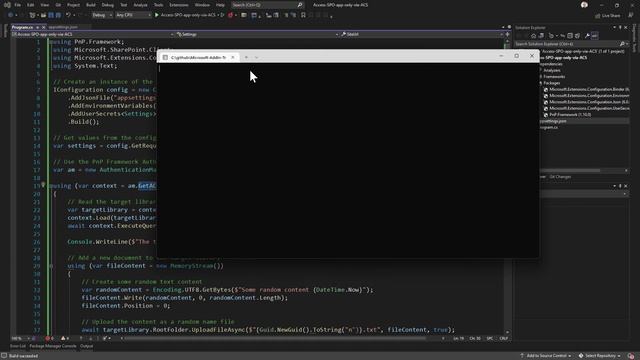Pin the Program.cs tab
The height and width of the screenshot is (360, 640).
pos(38,27)
